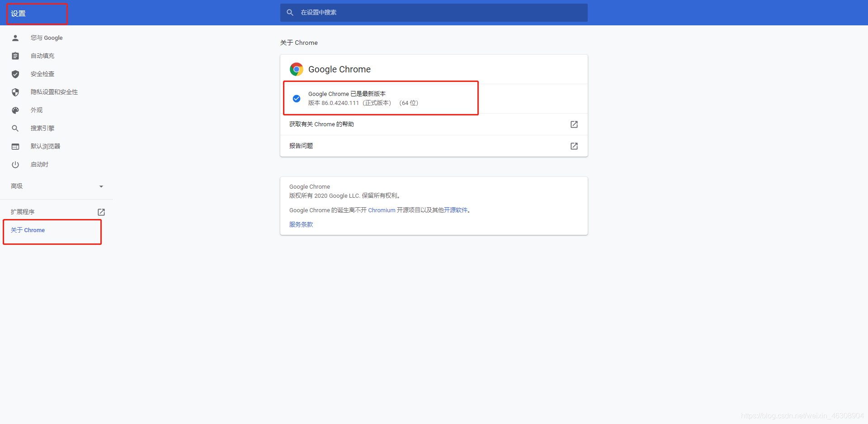Click the external link icon beside 扩展程序
Viewport: 868px width, 424px height.
(x=101, y=212)
